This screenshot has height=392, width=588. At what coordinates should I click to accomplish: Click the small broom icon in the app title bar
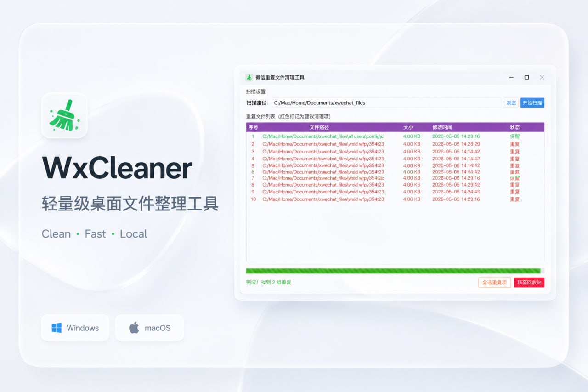pos(249,77)
